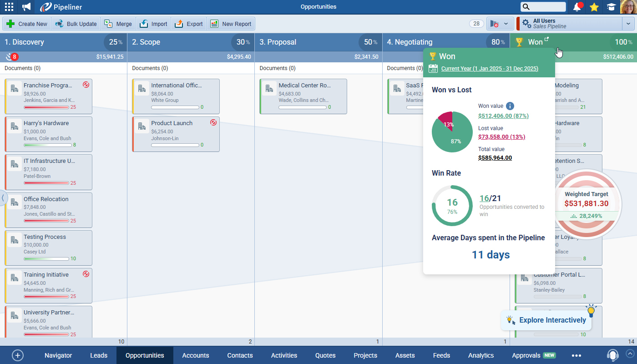Open the notifications bell

pyautogui.click(x=577, y=7)
